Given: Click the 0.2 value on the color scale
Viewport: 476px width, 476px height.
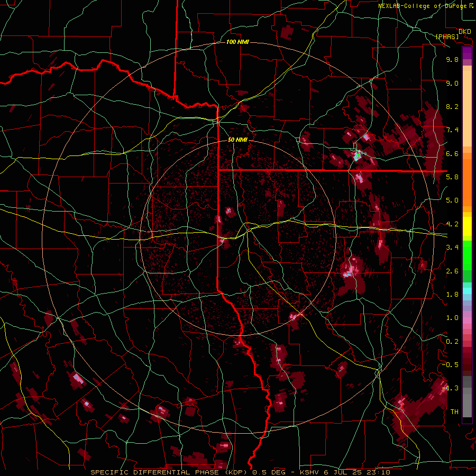Looking at the screenshot, I should [x=452, y=342].
